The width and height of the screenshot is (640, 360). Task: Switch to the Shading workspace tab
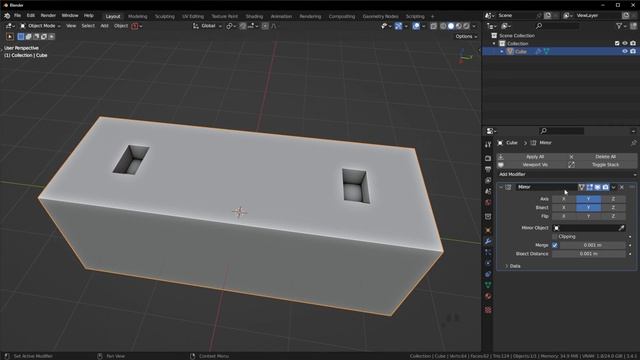[254, 17]
